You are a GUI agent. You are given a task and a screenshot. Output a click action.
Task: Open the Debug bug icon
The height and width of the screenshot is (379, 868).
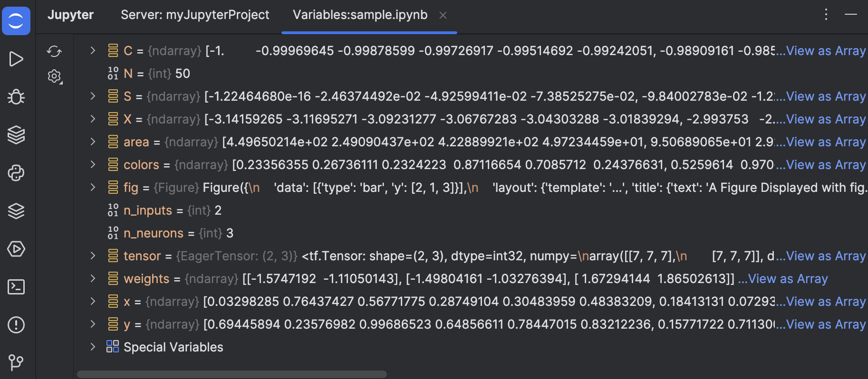pos(16,97)
